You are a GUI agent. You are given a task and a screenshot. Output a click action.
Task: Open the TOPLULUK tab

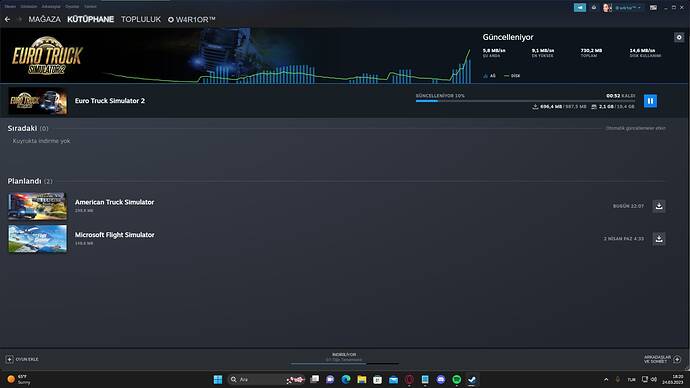(x=141, y=19)
